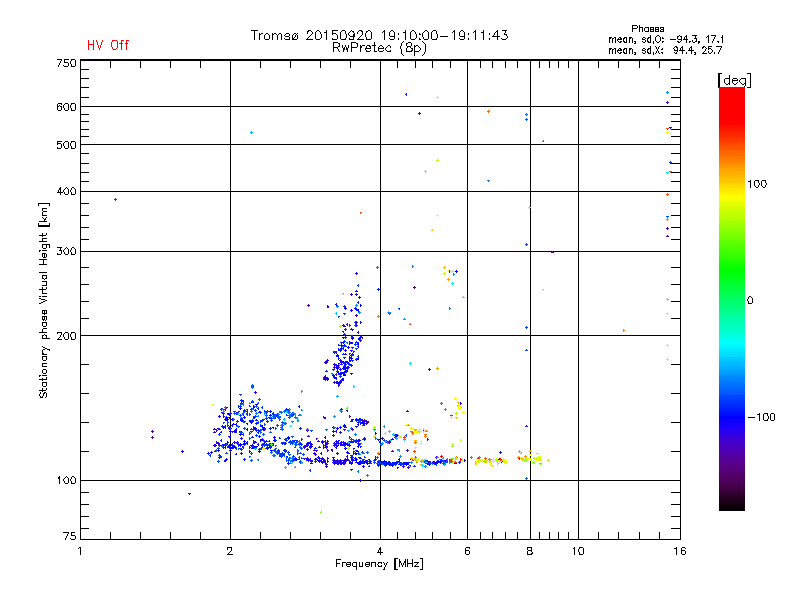800x600 pixels.
Task: Click the y-axis label 200
Action: (x=66, y=336)
